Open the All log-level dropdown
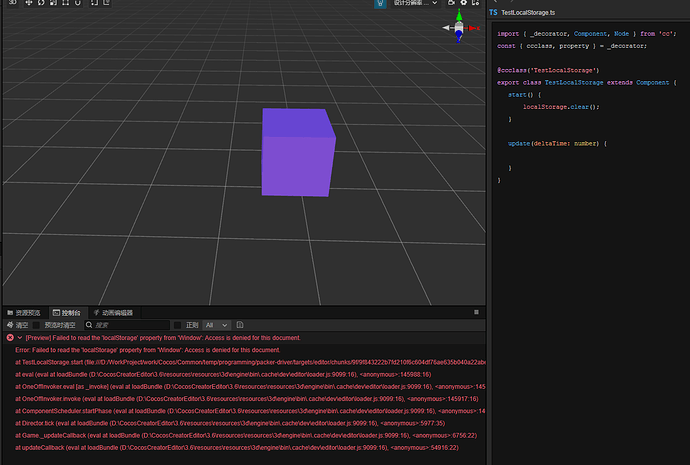Viewport: 690px width, 465px height. click(217, 325)
